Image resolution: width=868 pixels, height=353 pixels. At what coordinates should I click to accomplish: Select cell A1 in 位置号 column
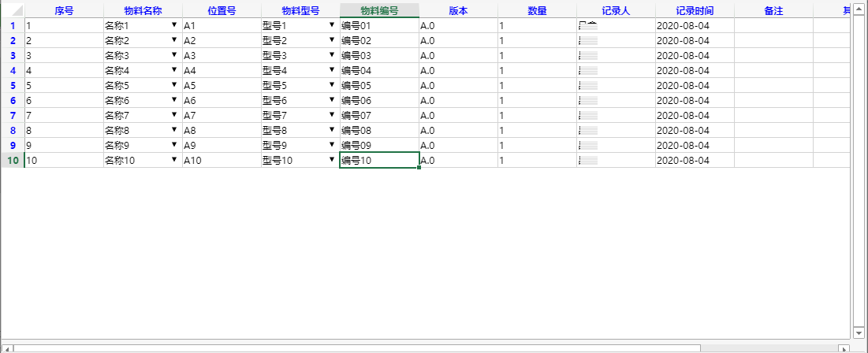[x=222, y=25]
